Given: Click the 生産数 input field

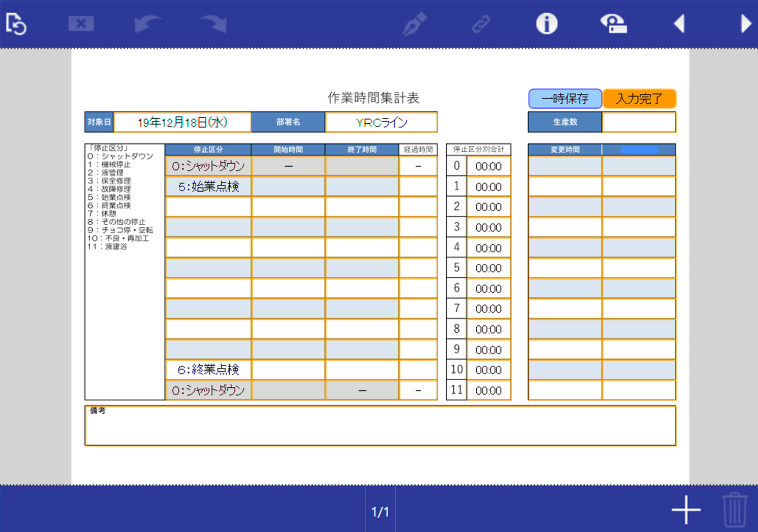Looking at the screenshot, I should (x=639, y=122).
